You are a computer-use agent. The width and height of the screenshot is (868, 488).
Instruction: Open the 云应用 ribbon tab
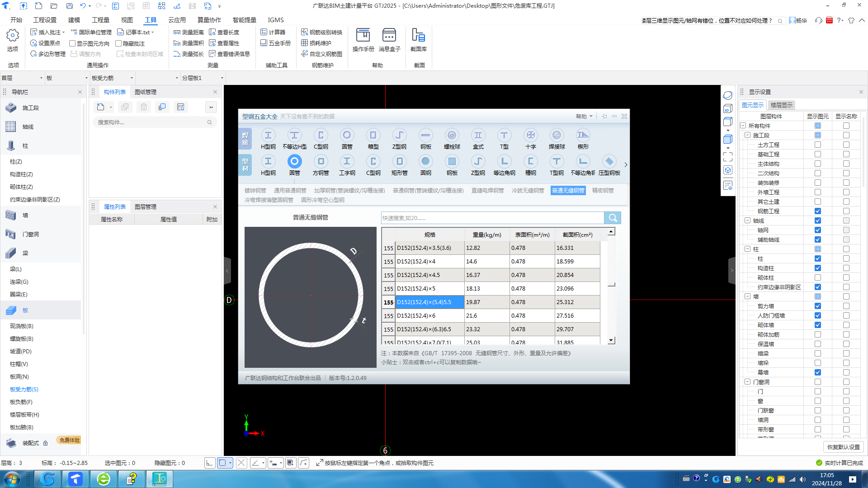click(x=177, y=20)
